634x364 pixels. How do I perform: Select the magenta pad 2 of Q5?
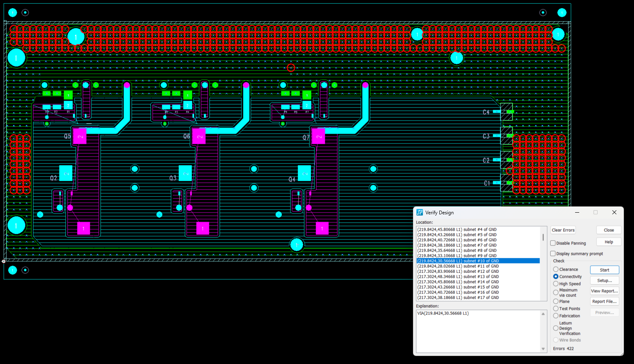(80, 136)
